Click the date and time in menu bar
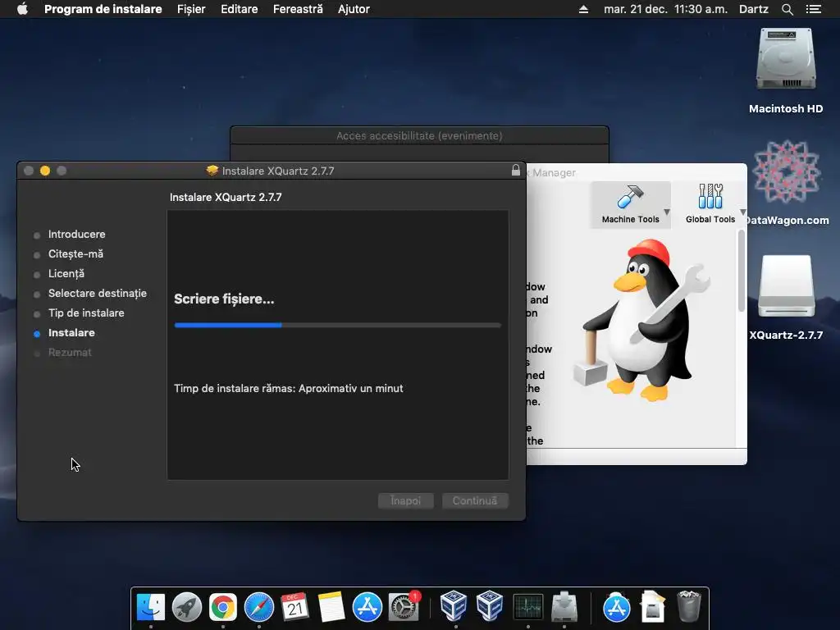The width and height of the screenshot is (840, 630). tap(665, 9)
